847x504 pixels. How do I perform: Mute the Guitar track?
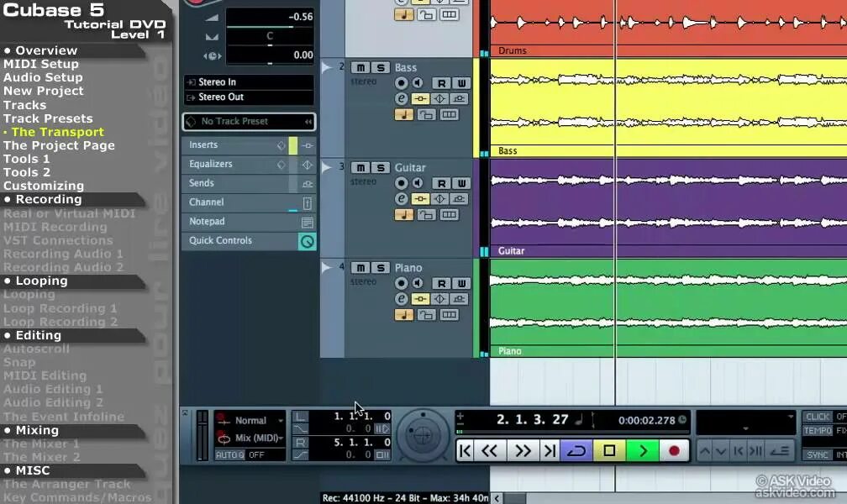click(x=360, y=168)
